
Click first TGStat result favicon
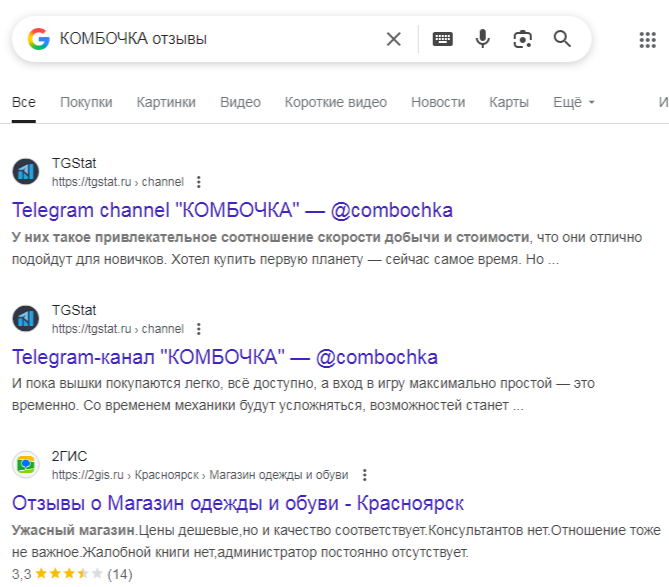pyautogui.click(x=25, y=172)
